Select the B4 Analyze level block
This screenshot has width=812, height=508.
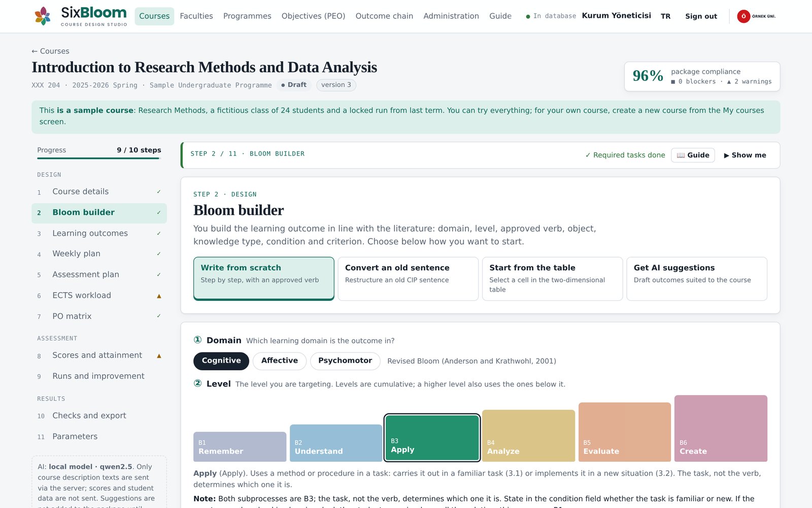(x=528, y=436)
